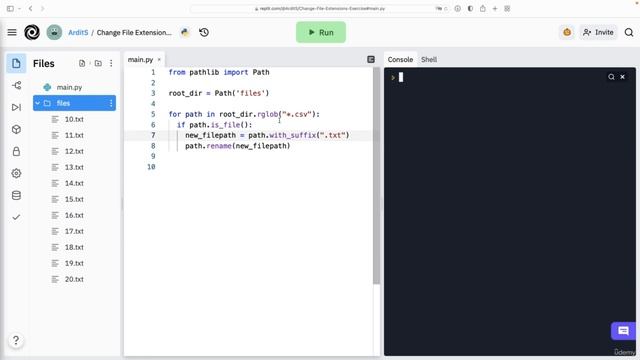Open file 18.txt
The image size is (640, 360).
coord(74,247)
